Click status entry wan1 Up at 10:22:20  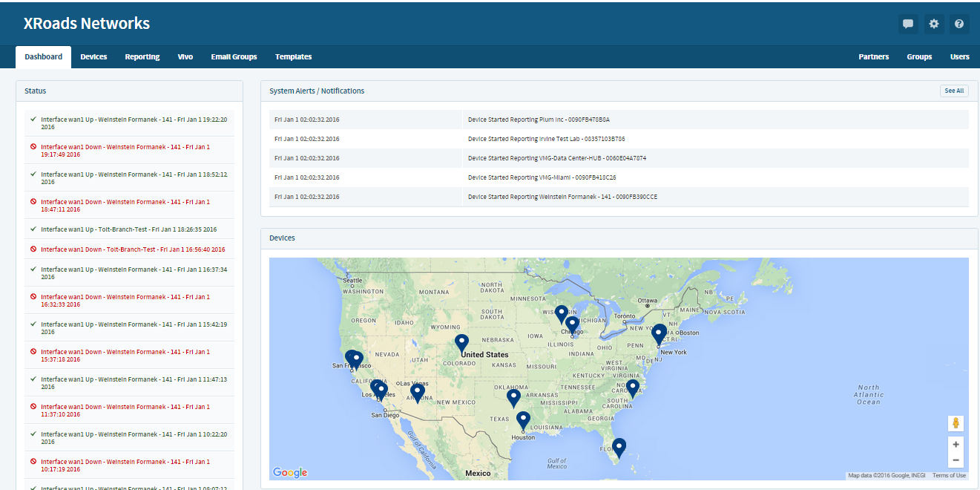[129, 437]
